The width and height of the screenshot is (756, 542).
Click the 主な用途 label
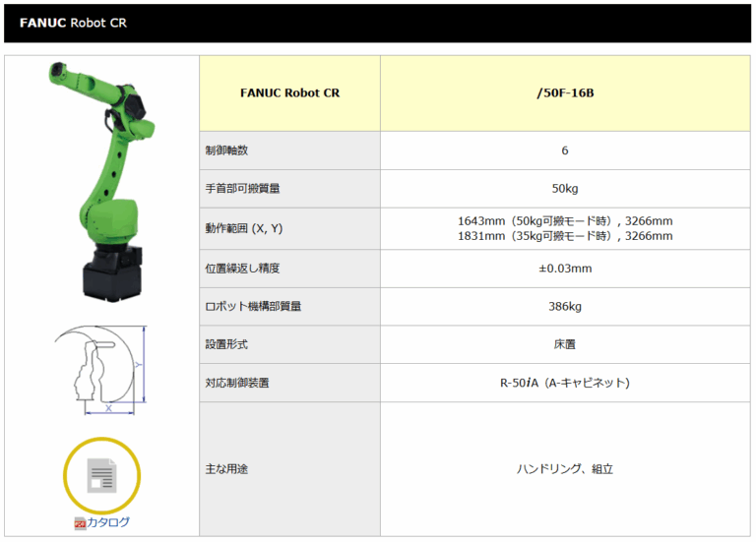click(x=226, y=469)
